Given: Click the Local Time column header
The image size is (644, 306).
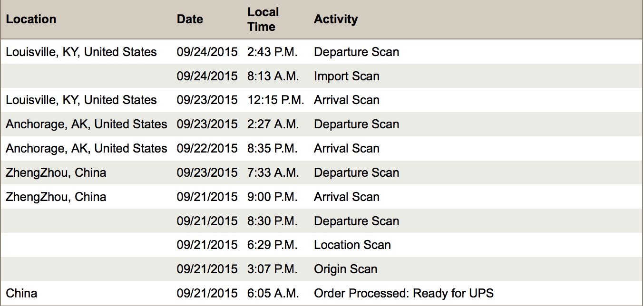Looking at the screenshot, I should (263, 19).
